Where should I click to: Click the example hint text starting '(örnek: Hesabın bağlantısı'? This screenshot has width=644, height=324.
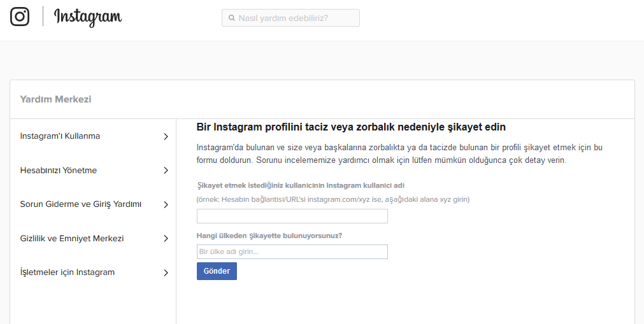[x=333, y=200]
